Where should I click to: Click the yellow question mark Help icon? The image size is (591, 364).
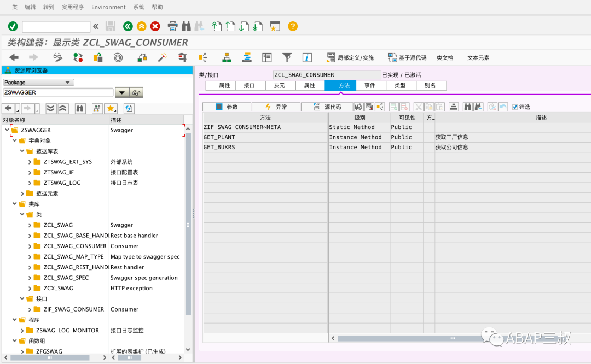point(293,26)
